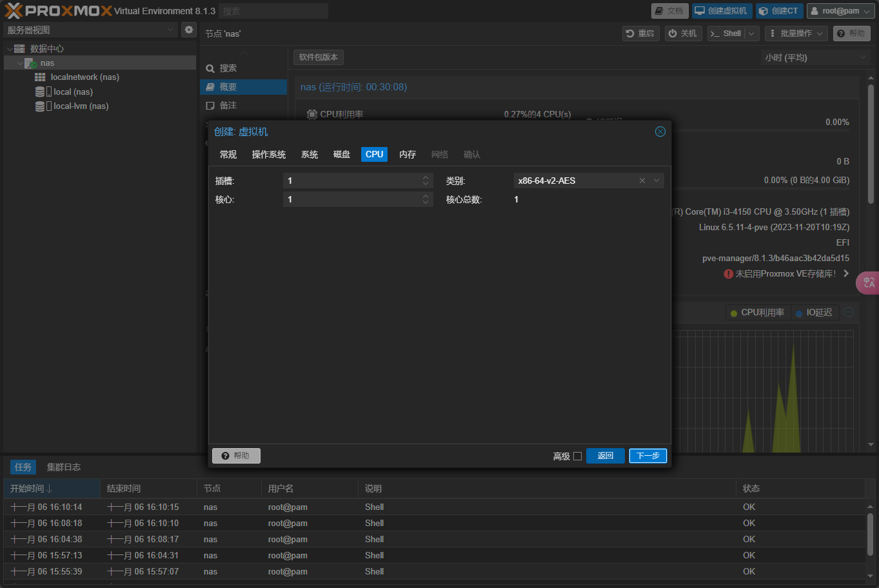Expand the 服务器视图 view selector

pos(170,30)
